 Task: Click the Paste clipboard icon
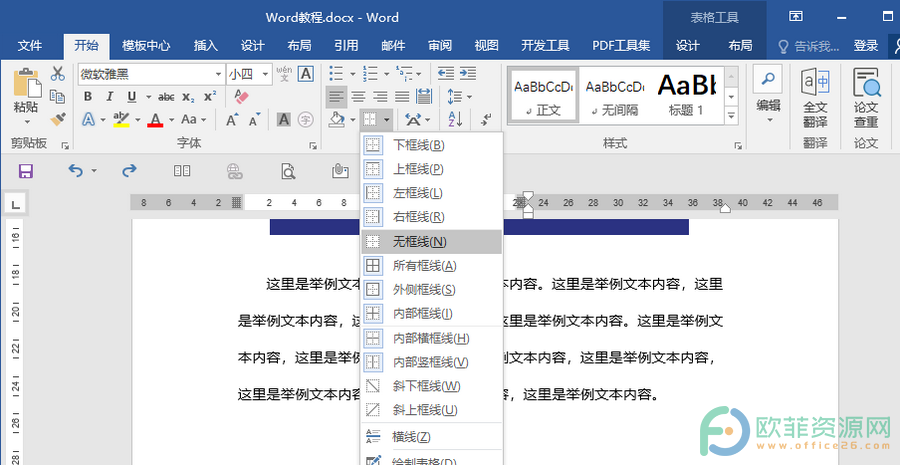(x=27, y=83)
